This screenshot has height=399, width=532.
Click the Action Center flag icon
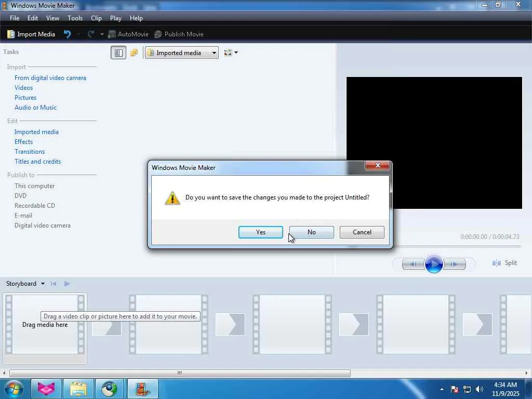454,389
